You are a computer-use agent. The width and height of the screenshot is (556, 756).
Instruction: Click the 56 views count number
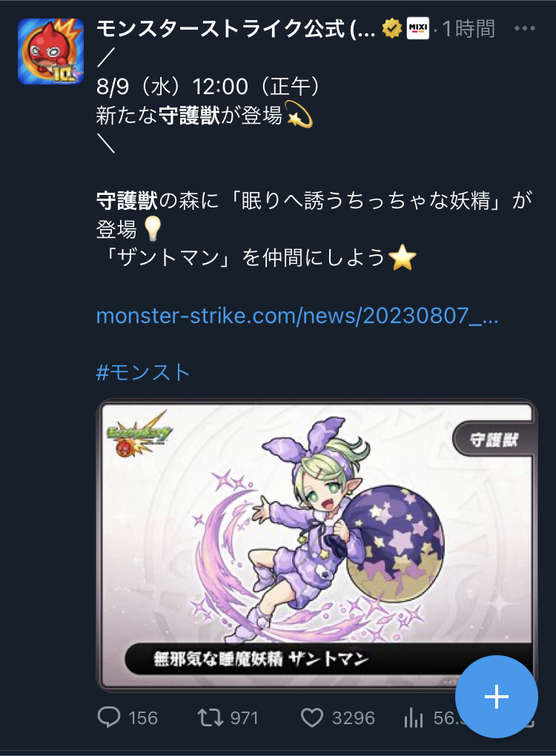click(x=444, y=718)
